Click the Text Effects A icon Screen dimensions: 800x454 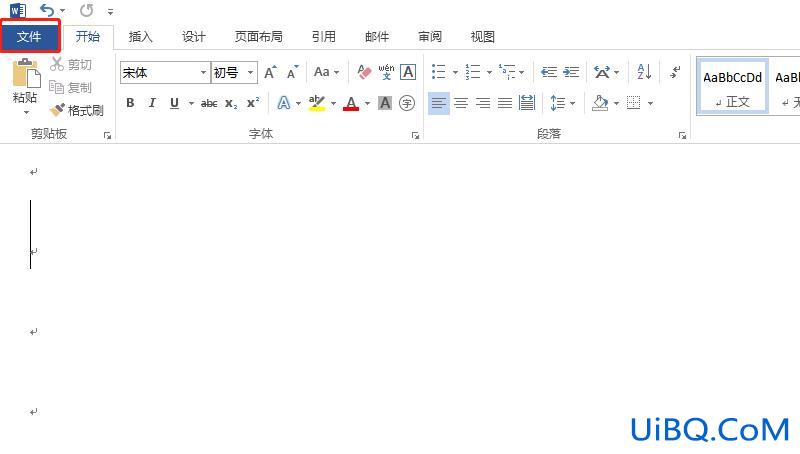tap(284, 103)
